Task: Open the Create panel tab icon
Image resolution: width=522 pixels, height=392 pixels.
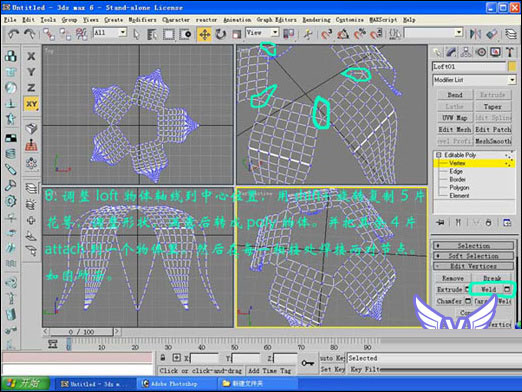Action: point(437,52)
